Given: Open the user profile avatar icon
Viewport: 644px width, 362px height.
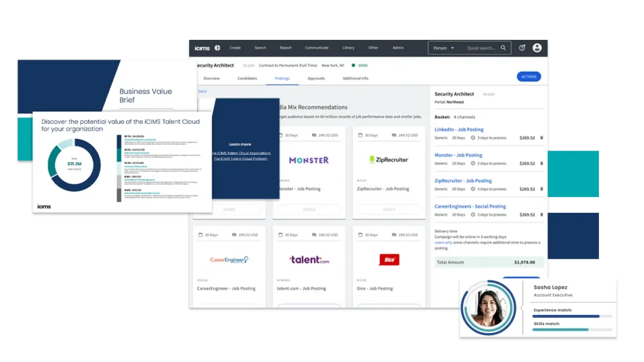Looking at the screenshot, I should 537,48.
